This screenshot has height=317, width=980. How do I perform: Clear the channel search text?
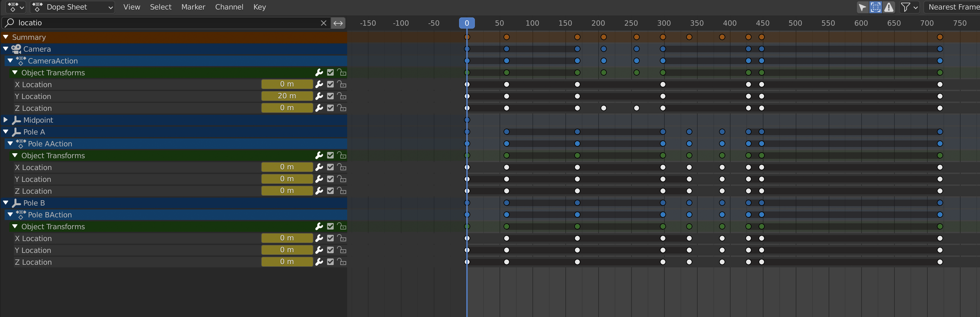click(x=323, y=23)
